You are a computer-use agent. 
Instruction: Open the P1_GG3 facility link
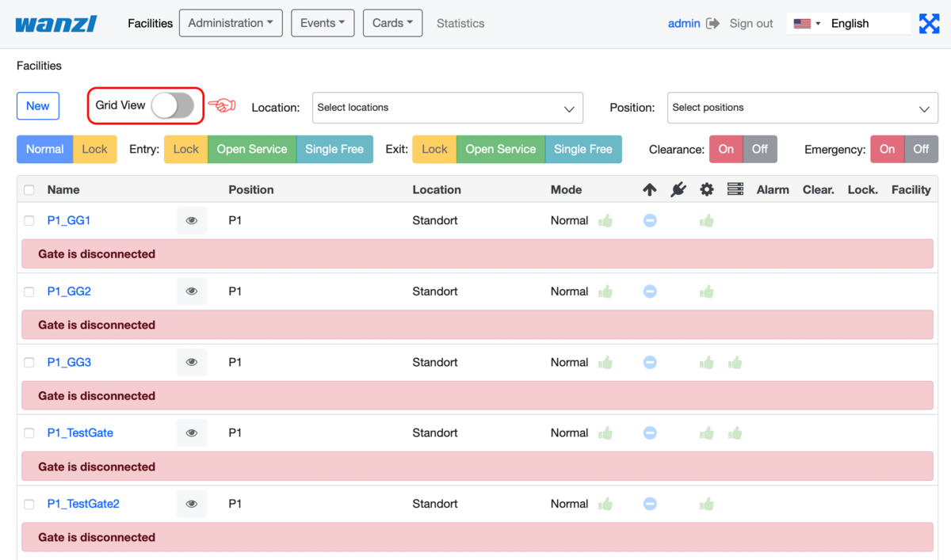[x=69, y=362]
